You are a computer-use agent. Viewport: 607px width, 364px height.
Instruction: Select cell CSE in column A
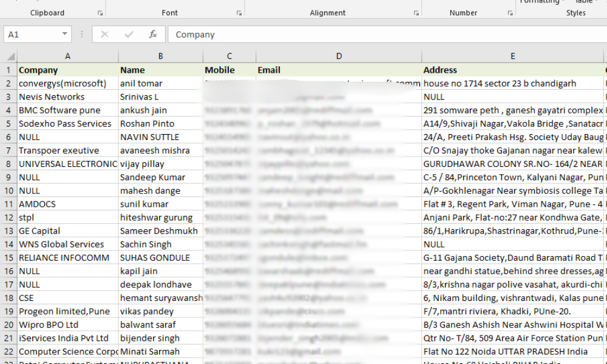(x=68, y=298)
